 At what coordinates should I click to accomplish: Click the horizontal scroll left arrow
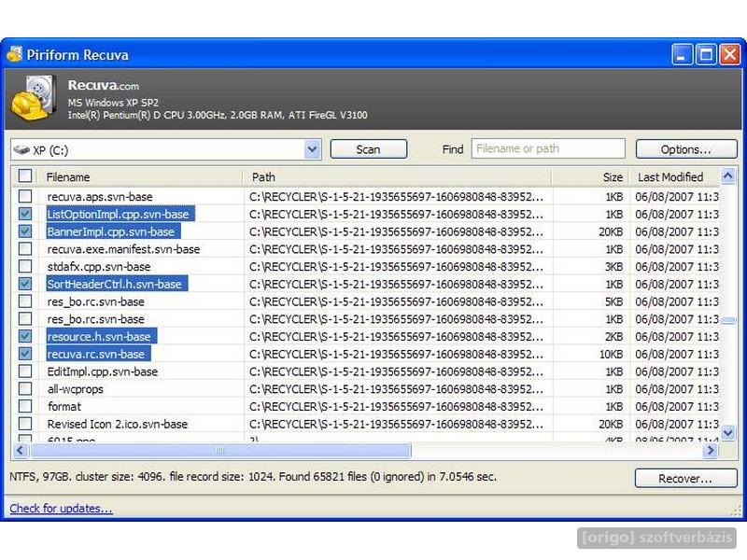(20, 450)
